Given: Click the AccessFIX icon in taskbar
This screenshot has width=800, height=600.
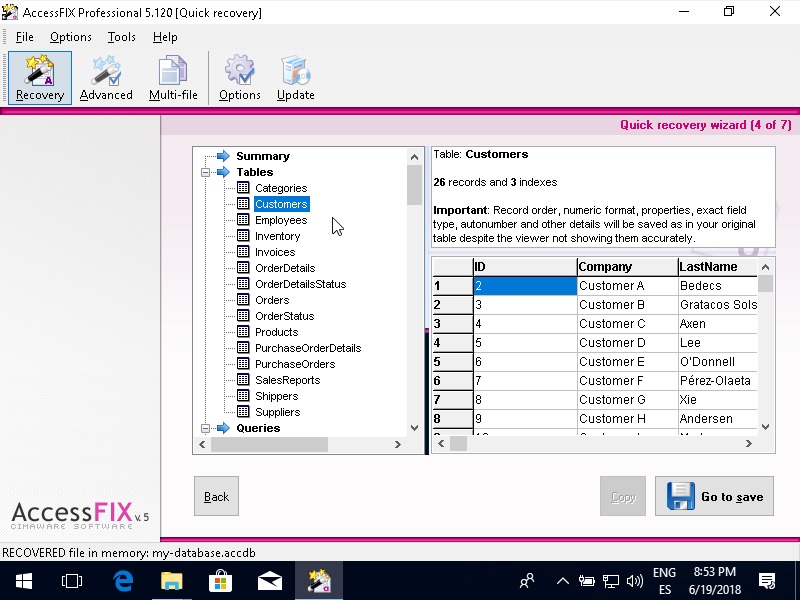Looking at the screenshot, I should click(318, 580).
